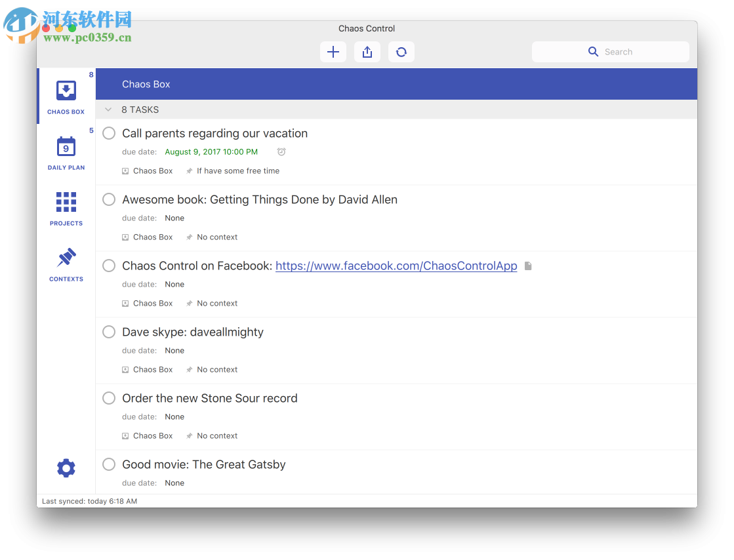
Task: Click 'No context' on the Getting Things Done task
Action: (x=217, y=237)
